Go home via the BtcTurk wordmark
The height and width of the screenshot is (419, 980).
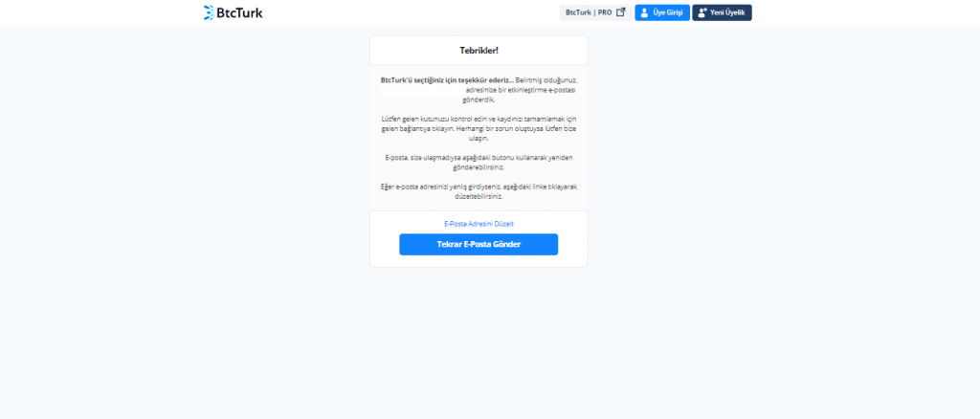point(239,12)
